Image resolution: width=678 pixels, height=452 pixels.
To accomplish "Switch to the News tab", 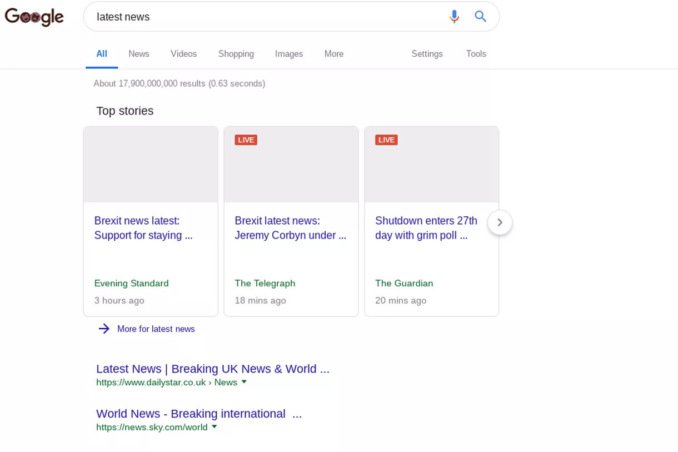I will 139,54.
